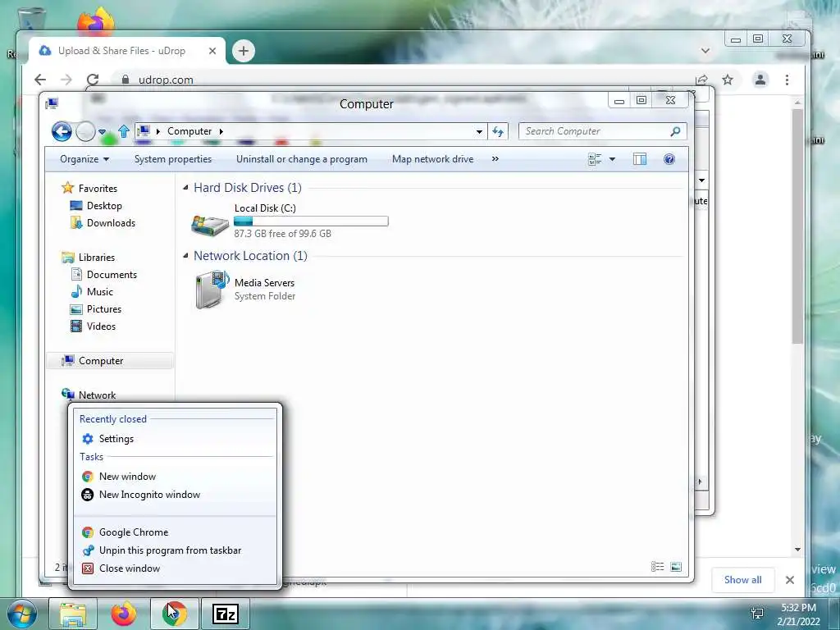The image size is (840, 630).
Task: Open the Organize menu
Action: [84, 159]
